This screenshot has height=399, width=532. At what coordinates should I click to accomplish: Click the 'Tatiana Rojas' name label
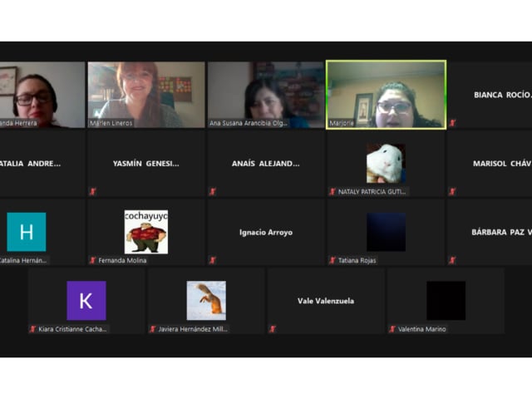point(357,260)
